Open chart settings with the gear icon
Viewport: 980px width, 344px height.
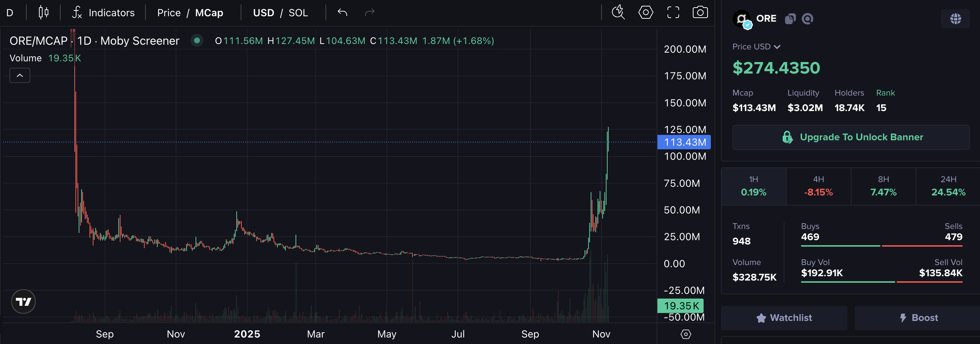tap(645, 12)
